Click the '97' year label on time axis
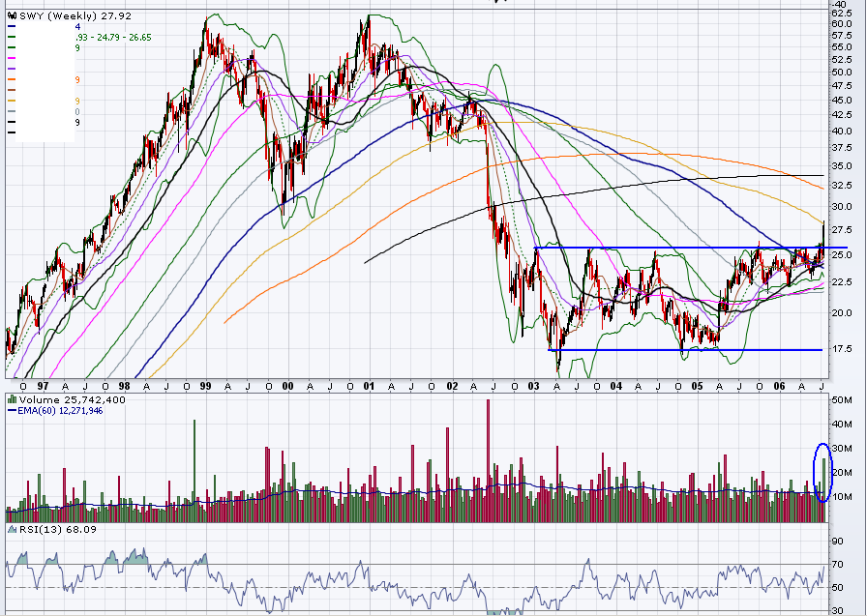Screen dimensions: 867x616 pos(44,386)
